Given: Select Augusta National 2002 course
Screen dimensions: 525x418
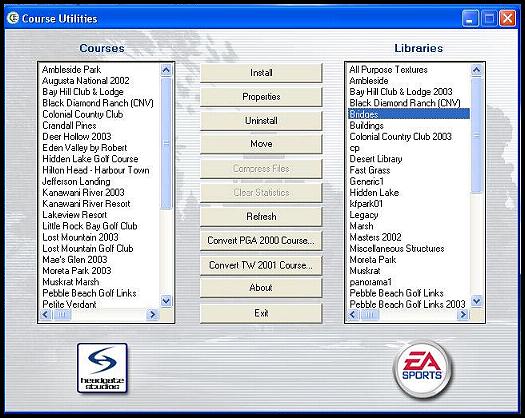Looking at the screenshot, I should click(86, 81).
